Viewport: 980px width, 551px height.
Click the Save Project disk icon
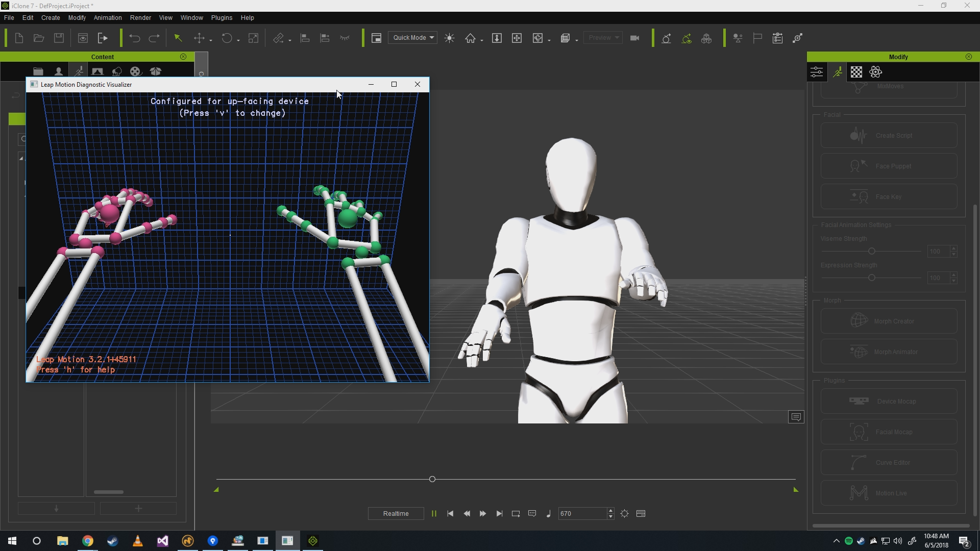59,38
